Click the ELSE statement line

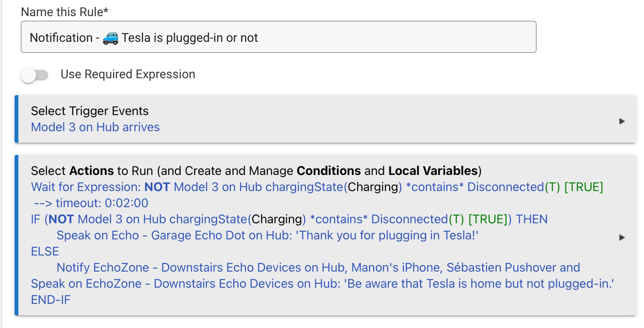pos(45,251)
